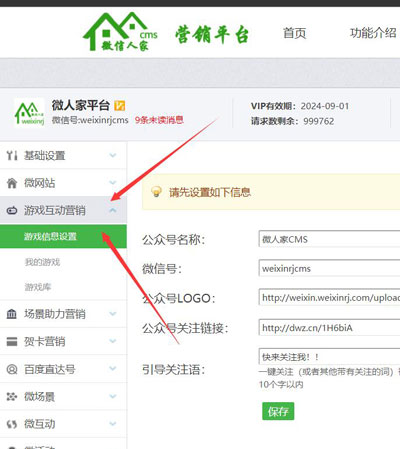Click the green 保存 button
This screenshot has height=449, width=400.
coord(278,411)
